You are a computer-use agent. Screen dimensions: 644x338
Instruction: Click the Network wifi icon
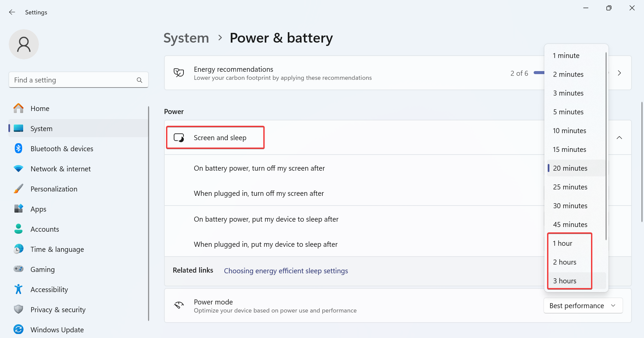18,169
